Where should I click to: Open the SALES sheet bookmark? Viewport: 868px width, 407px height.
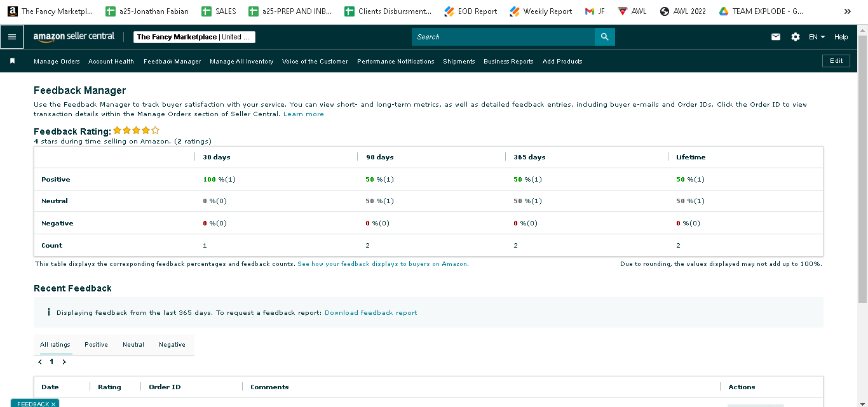(219, 11)
